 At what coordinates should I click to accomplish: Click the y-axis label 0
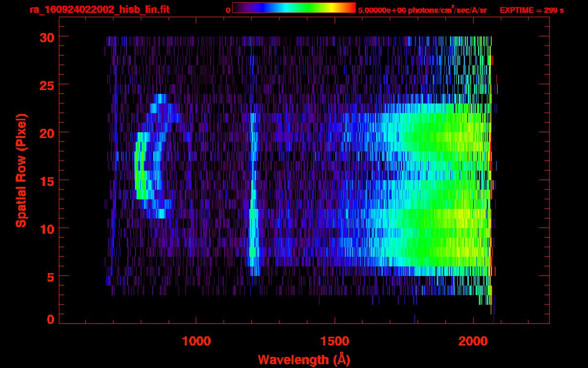click(50, 320)
